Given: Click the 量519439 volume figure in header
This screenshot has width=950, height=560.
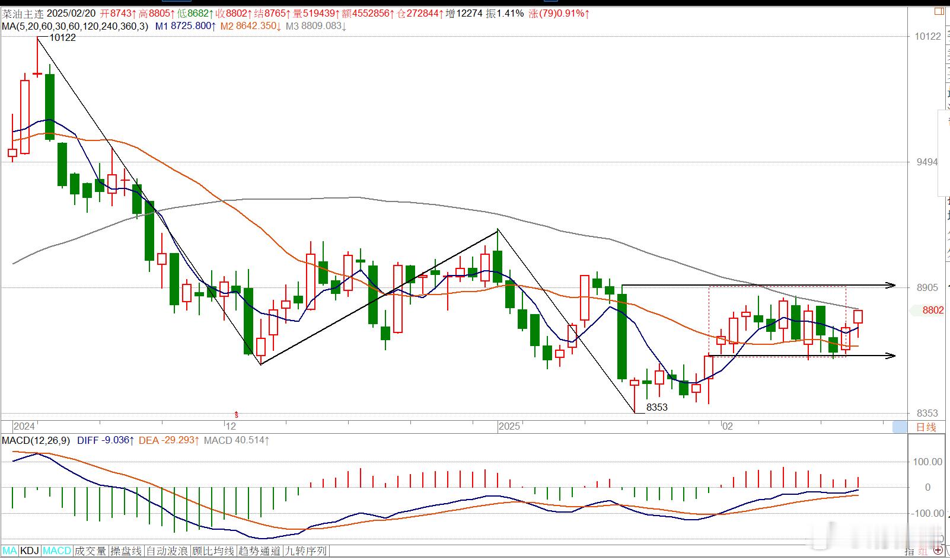Looking at the screenshot, I should coord(316,13).
